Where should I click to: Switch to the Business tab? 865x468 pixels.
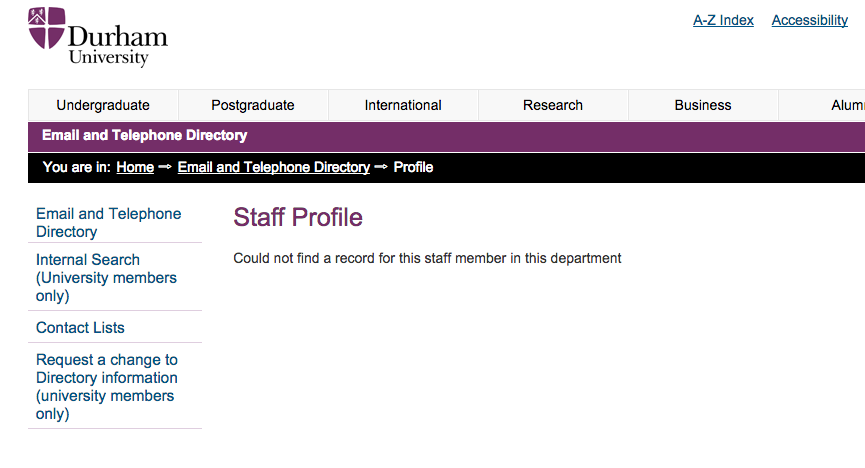(703, 105)
